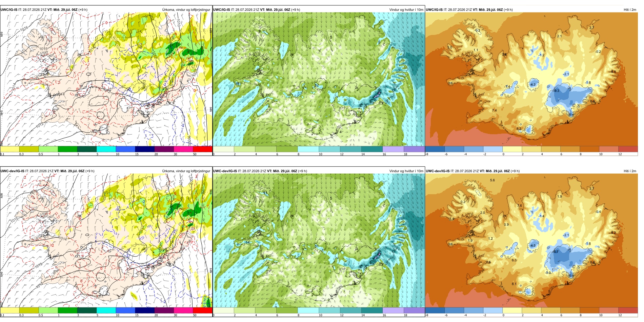The height and width of the screenshot is (322, 644).
Task: Click the 'UWC/IG-IS' header of top precipitation panel
Action: (x=9, y=10)
